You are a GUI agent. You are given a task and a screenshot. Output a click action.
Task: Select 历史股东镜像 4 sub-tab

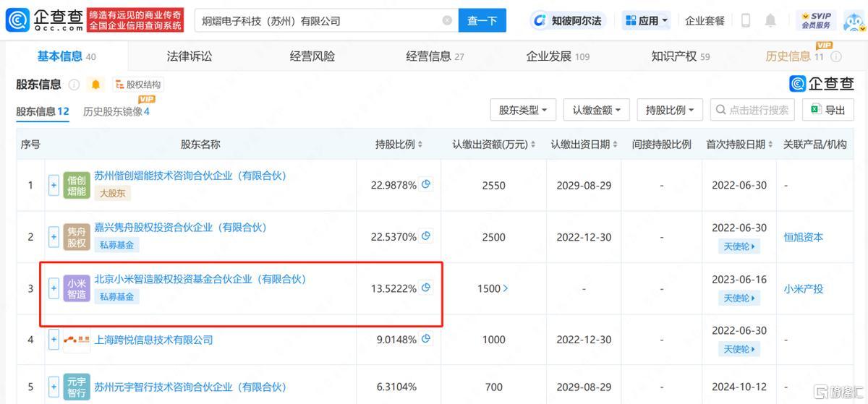[116, 111]
